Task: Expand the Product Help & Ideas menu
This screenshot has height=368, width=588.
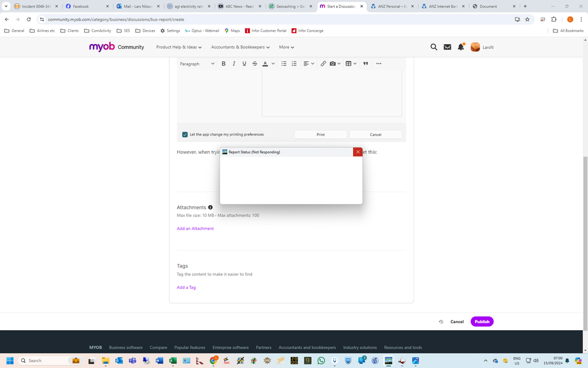Action: pos(179,47)
